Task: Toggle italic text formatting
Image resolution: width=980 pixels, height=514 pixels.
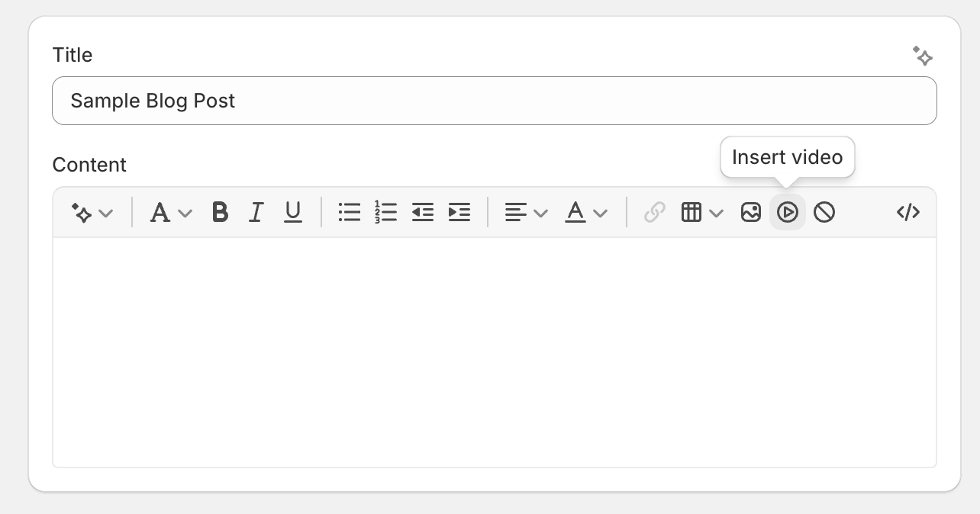Action: [256, 212]
